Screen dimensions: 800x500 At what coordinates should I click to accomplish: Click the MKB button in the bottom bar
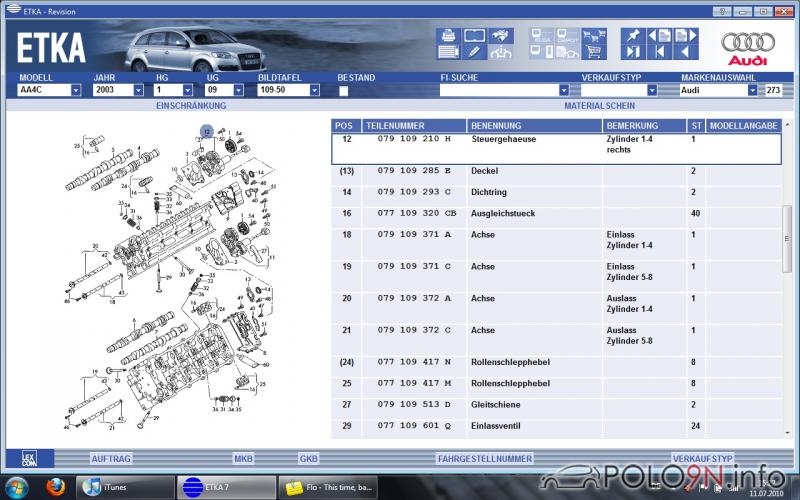pyautogui.click(x=243, y=459)
